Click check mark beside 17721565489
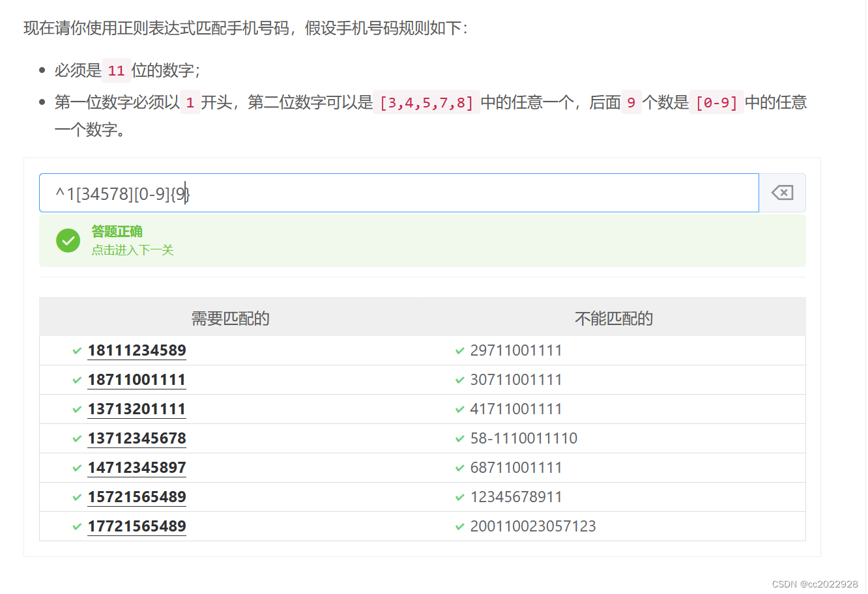This screenshot has height=594, width=868. pyautogui.click(x=77, y=527)
